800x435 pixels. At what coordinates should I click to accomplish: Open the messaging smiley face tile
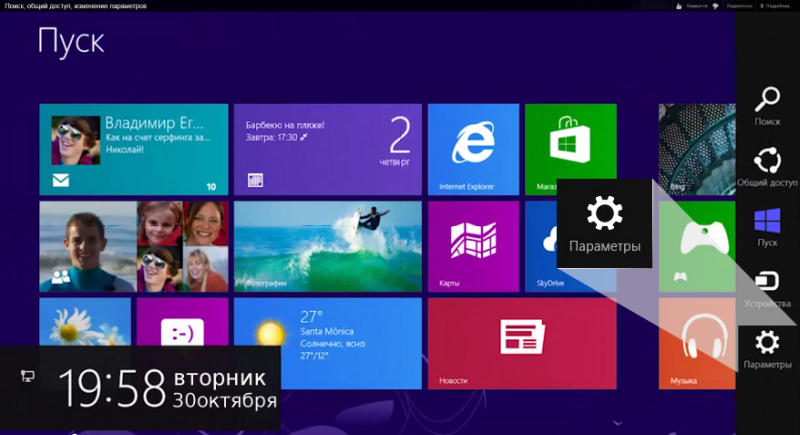182,322
